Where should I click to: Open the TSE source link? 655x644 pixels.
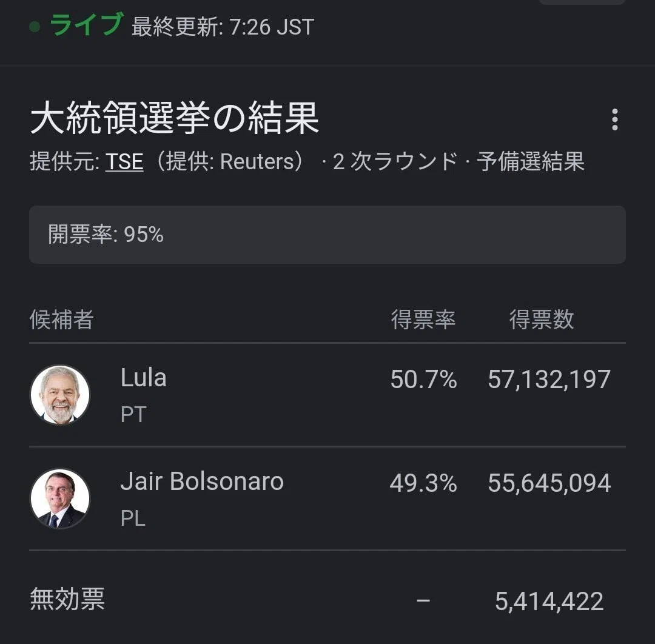coord(124,162)
